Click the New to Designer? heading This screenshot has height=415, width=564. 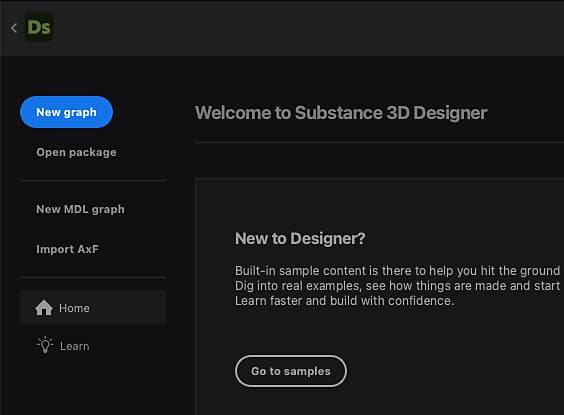(300, 238)
